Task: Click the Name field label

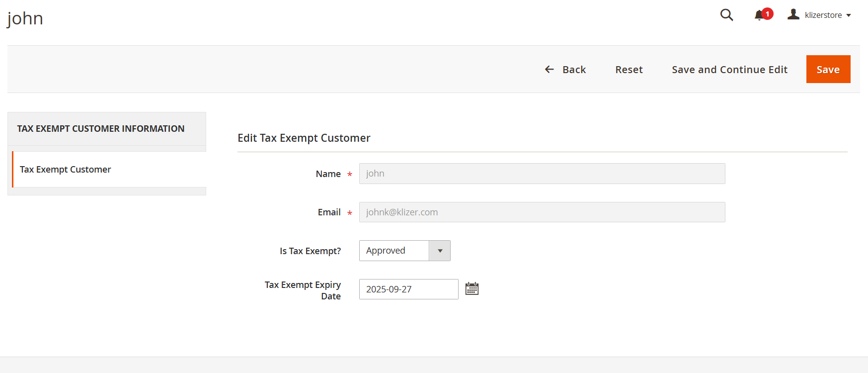Action: (x=328, y=174)
